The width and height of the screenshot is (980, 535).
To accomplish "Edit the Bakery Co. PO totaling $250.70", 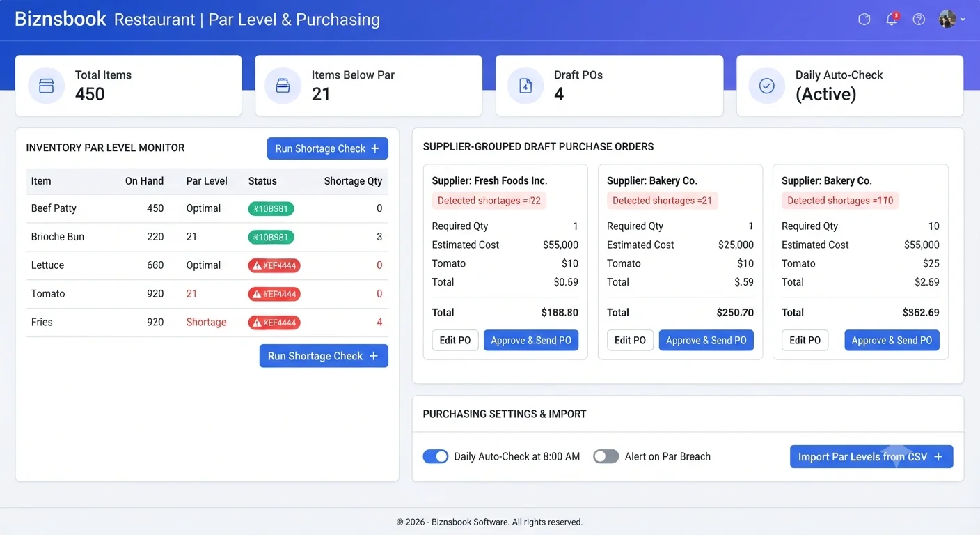I will tap(630, 341).
